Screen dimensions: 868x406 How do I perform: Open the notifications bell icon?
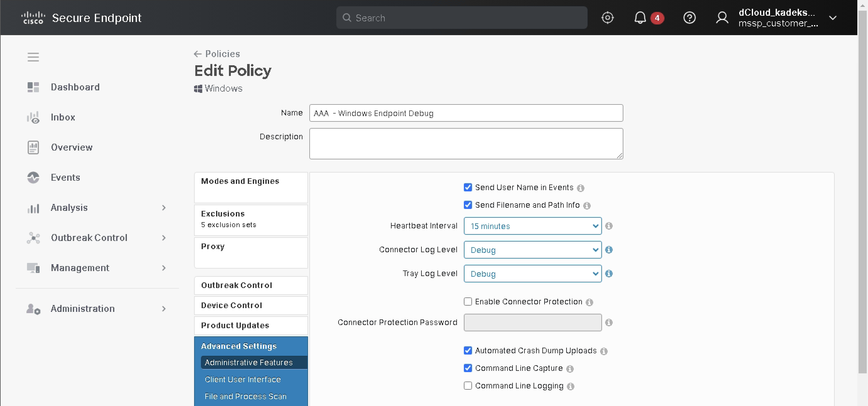tap(640, 18)
